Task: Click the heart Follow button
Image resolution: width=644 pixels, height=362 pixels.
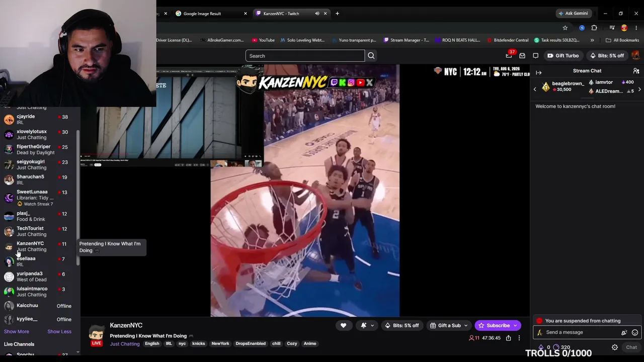Action: [343, 325]
